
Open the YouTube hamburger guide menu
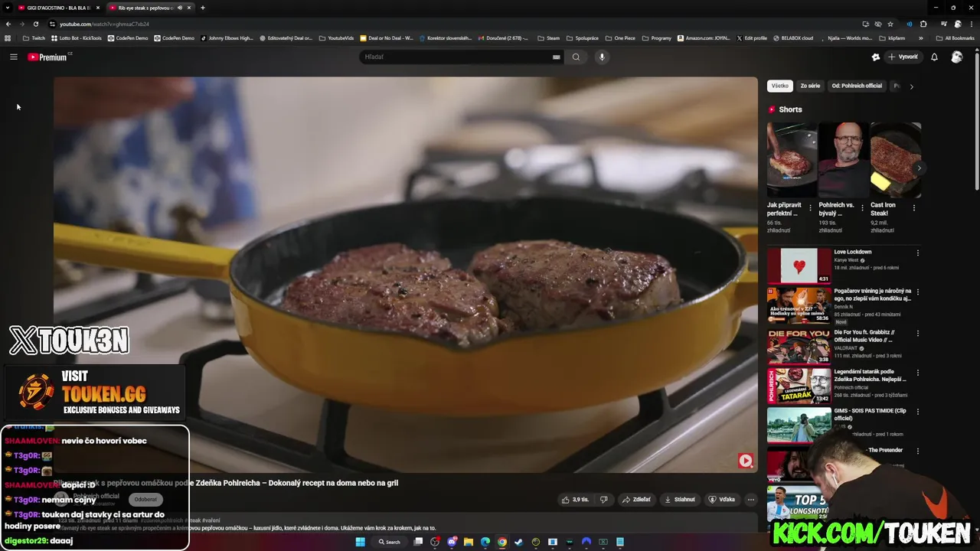pyautogui.click(x=13, y=57)
